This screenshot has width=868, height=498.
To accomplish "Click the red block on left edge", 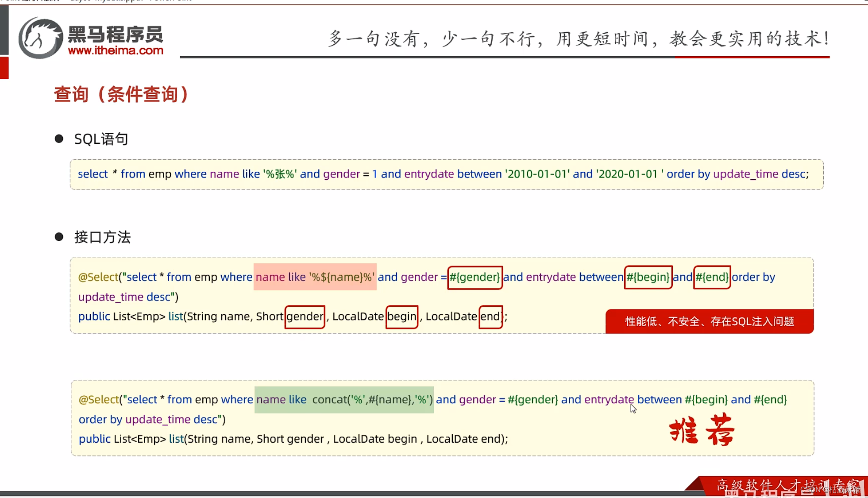I will [x=4, y=68].
